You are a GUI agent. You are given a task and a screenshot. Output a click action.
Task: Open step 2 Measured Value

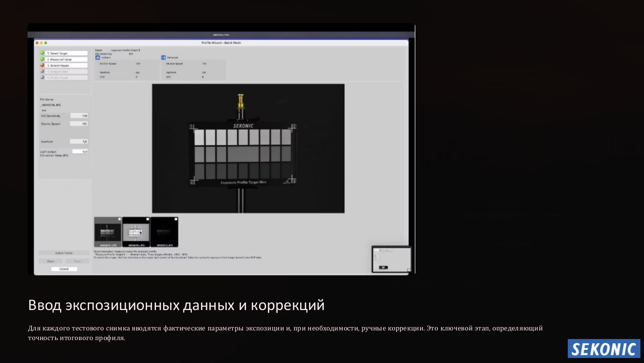tap(67, 59)
